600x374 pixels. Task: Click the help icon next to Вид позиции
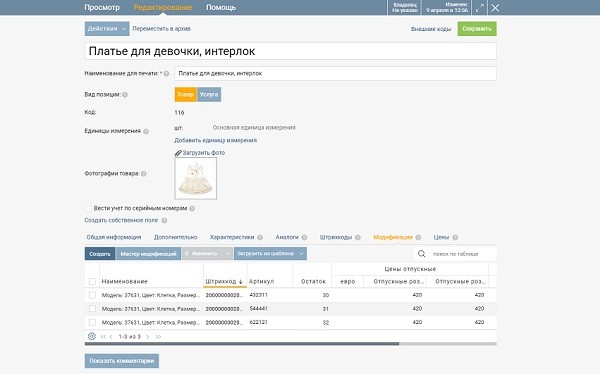tap(125, 95)
